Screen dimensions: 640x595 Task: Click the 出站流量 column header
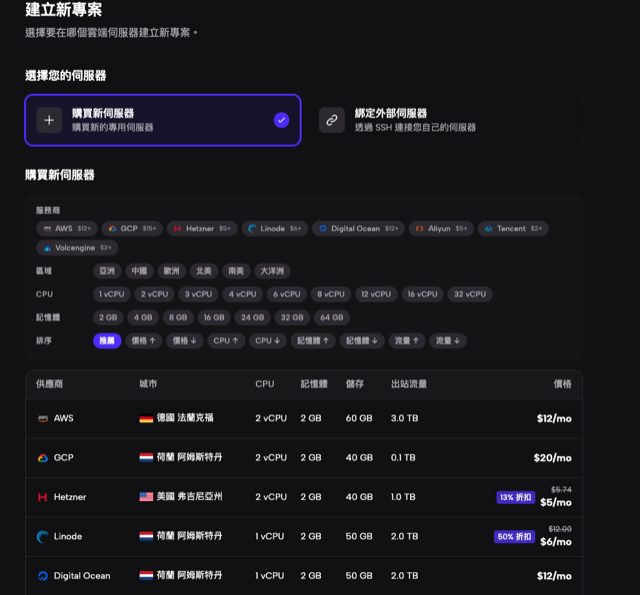(409, 384)
